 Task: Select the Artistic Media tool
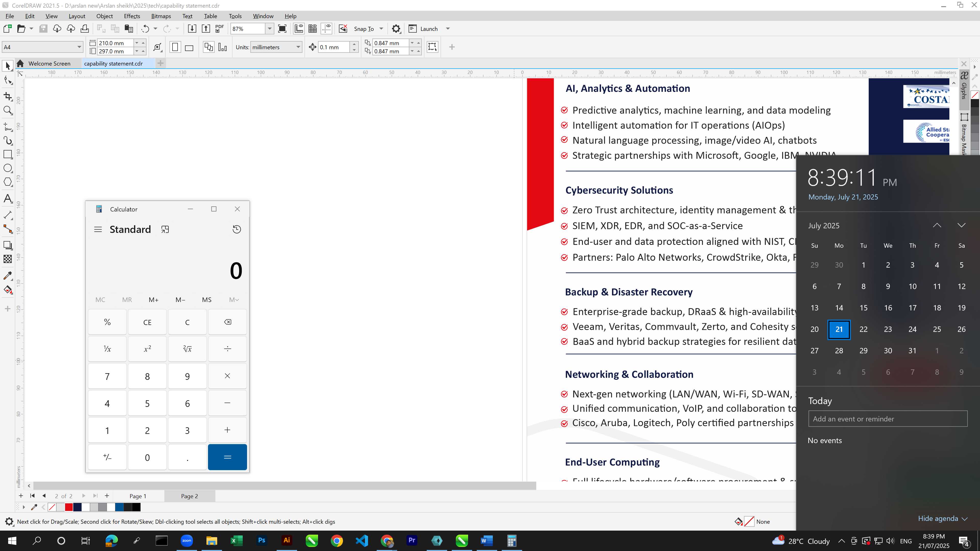point(8,141)
